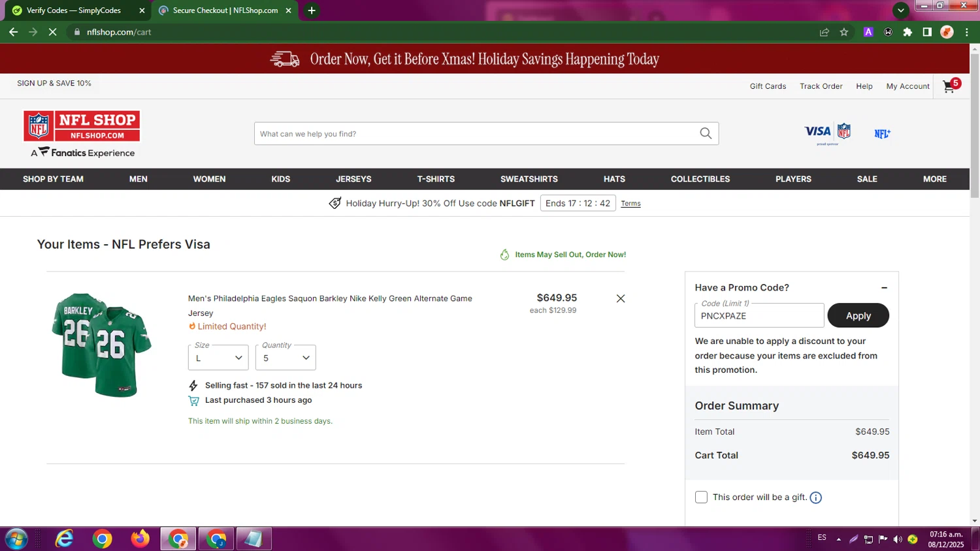Click the Apply promo code button
This screenshot has height=551, width=980.
tap(858, 315)
